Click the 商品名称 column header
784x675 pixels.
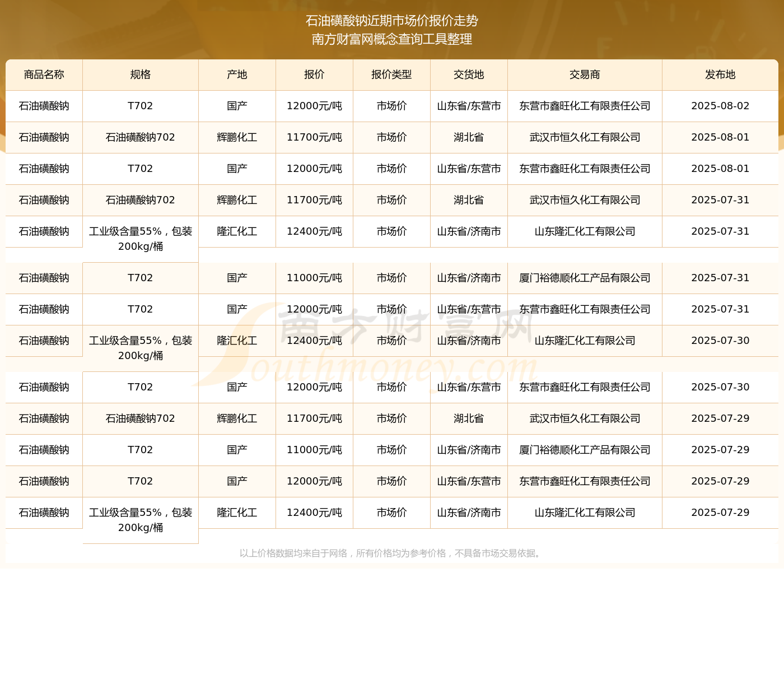click(44, 75)
